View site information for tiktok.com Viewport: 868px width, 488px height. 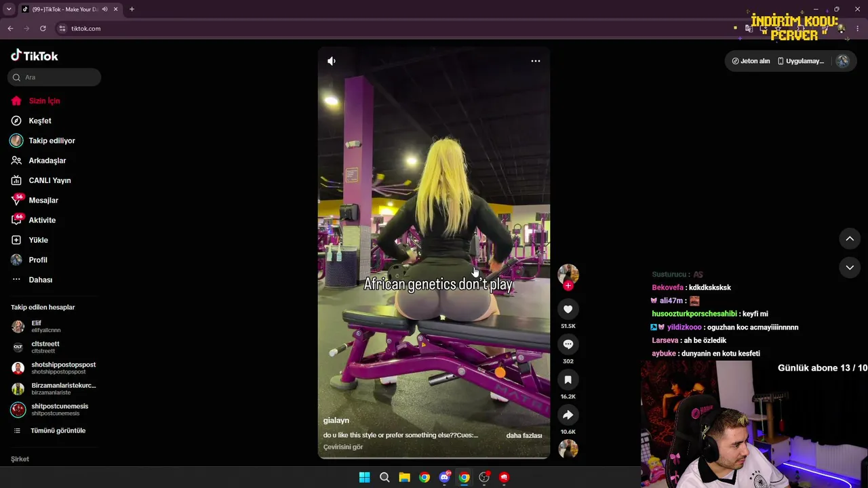click(x=62, y=28)
